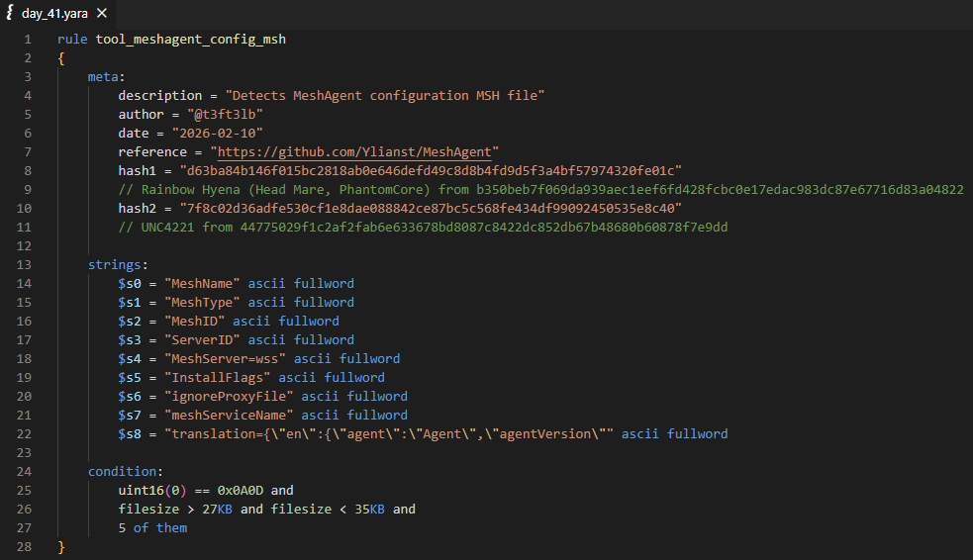973x560 pixels.
Task: Click line number 1 in the gutter
Action: (28, 39)
